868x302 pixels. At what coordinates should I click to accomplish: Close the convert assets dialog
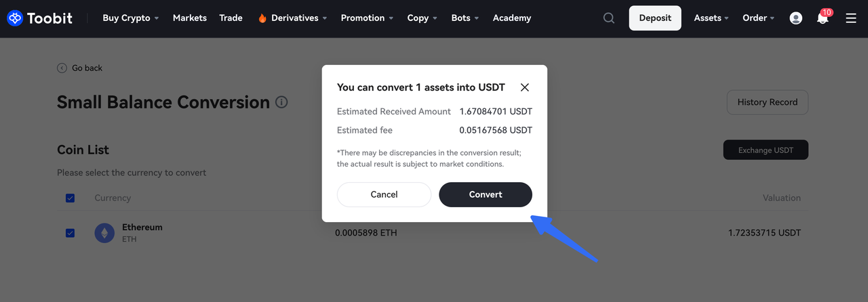[x=525, y=87]
